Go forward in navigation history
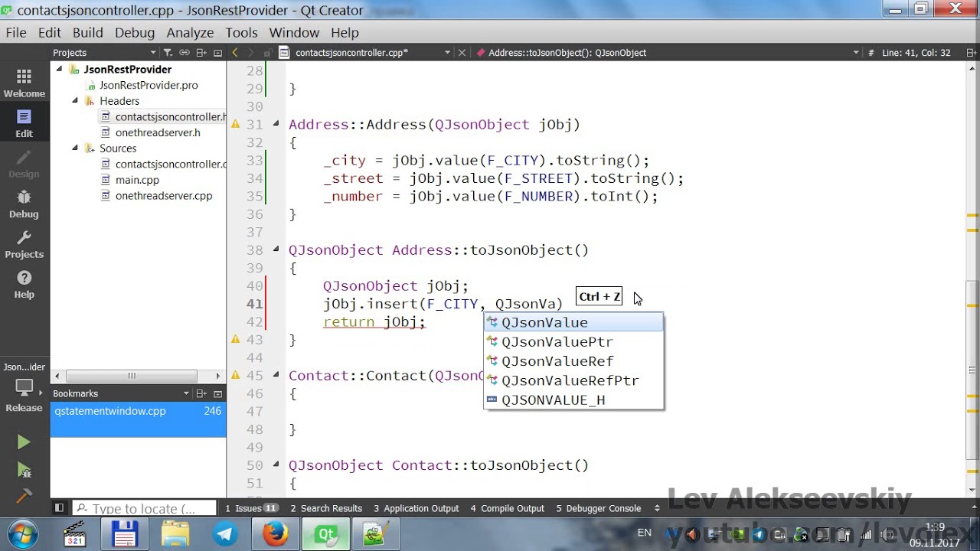This screenshot has width=980, height=551. click(252, 53)
